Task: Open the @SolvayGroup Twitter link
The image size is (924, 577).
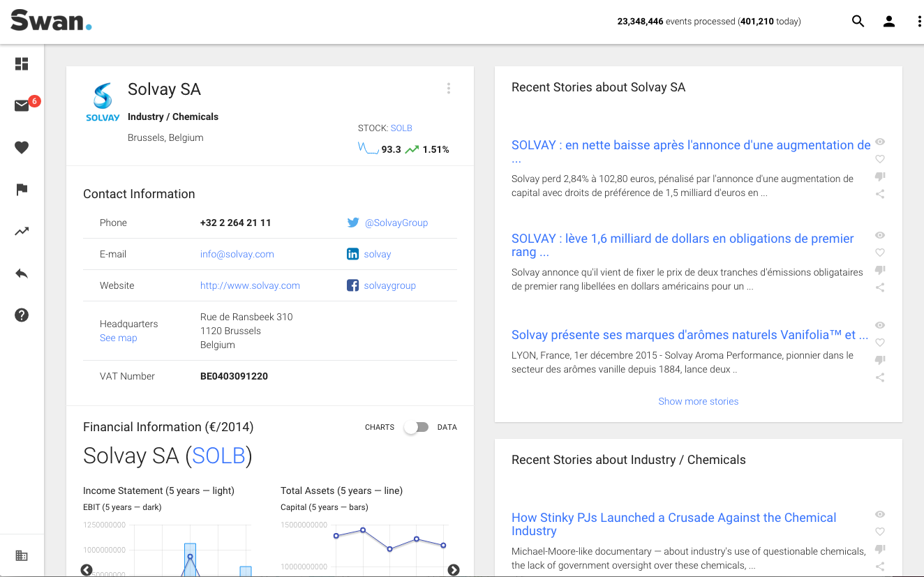Action: pyautogui.click(x=396, y=223)
